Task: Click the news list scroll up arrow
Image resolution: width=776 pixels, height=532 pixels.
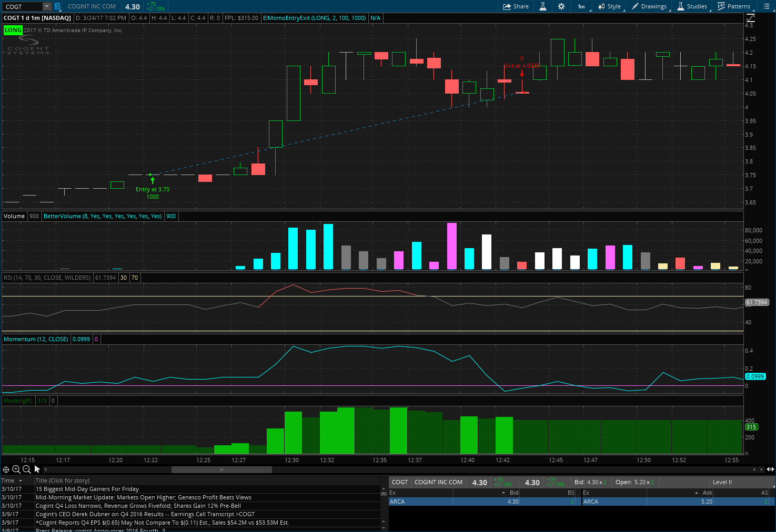Action: [x=384, y=489]
